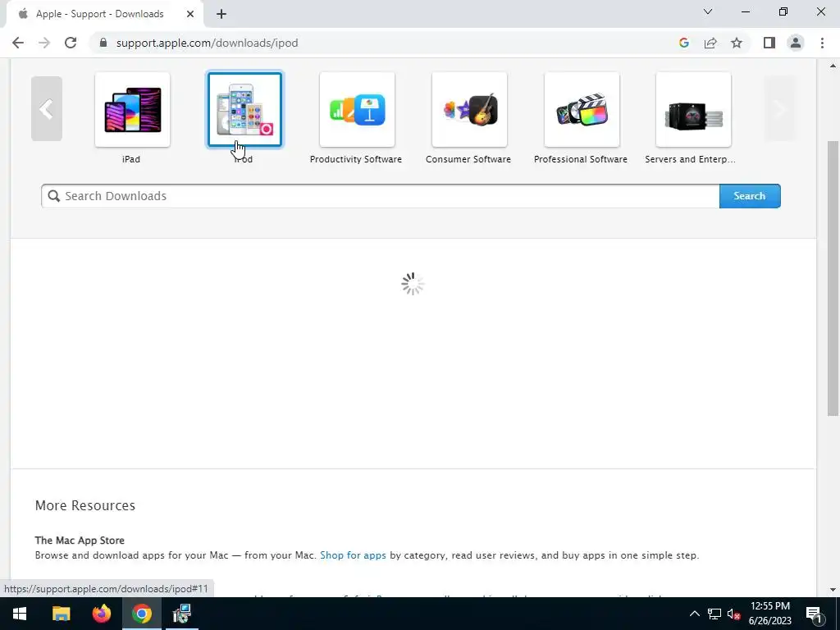Open the notification center icon
840x630 pixels.
814,614
